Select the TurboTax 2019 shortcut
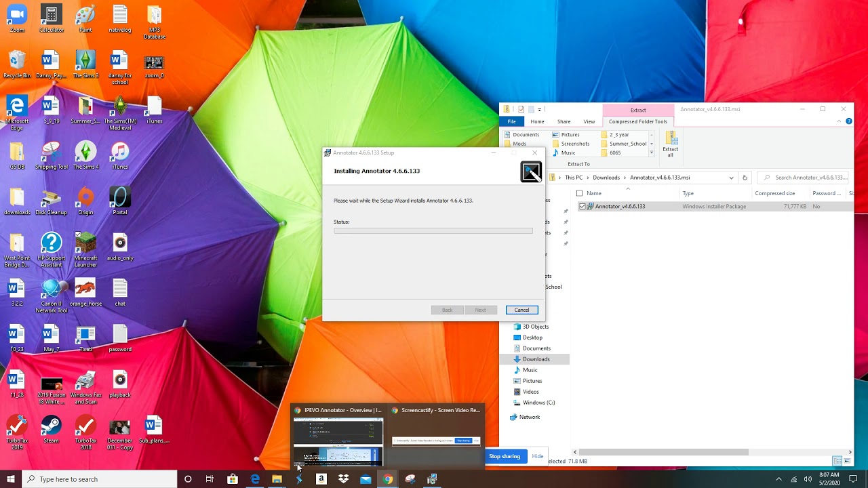The width and height of the screenshot is (868, 488). coord(17,432)
